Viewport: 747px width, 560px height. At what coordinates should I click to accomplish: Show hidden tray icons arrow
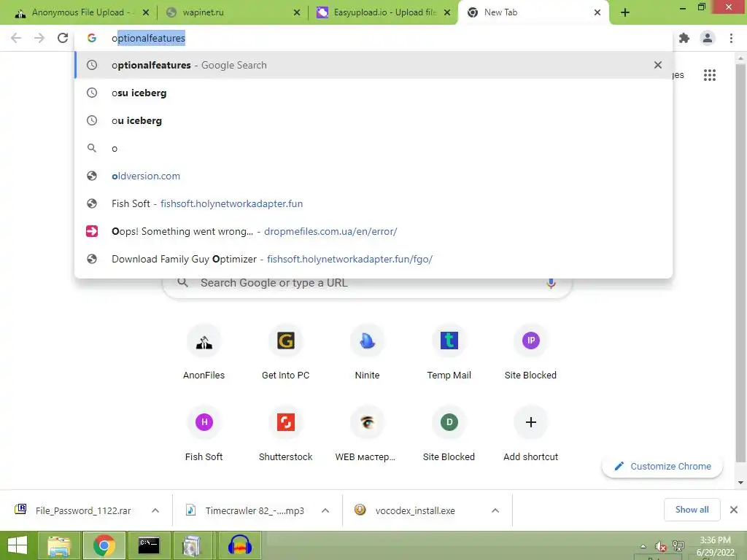click(x=643, y=546)
